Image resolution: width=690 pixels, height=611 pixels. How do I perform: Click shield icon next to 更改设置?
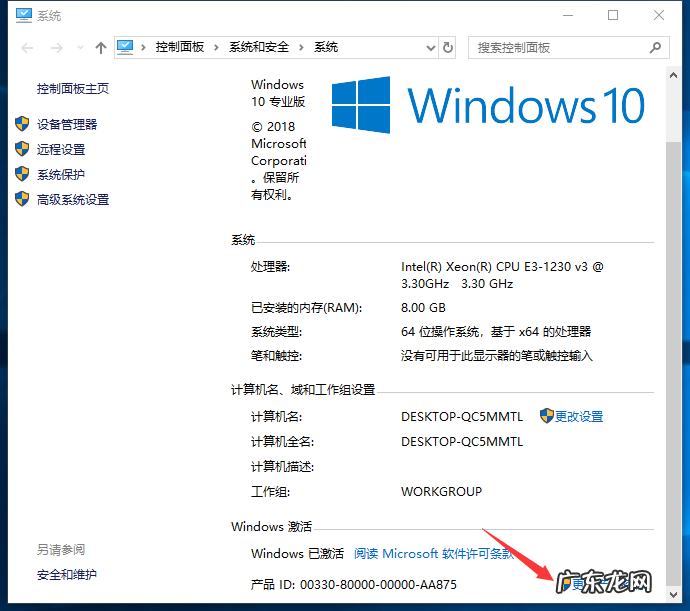click(x=547, y=416)
